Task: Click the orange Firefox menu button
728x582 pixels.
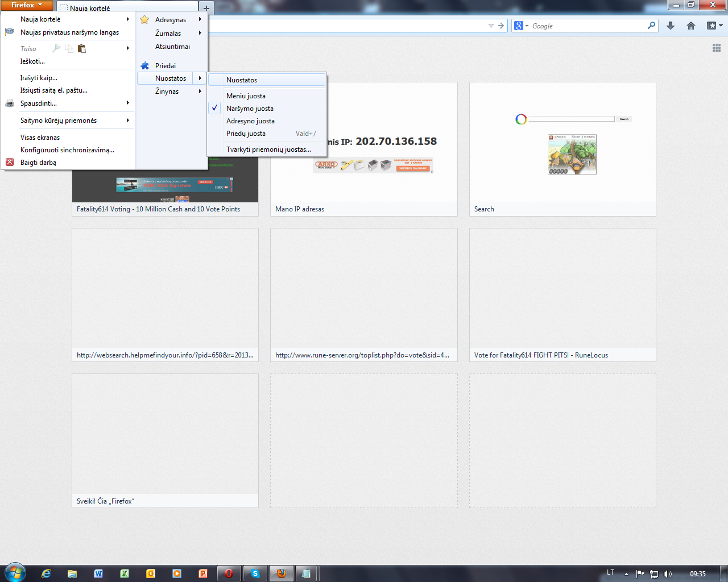Action: pos(27,5)
